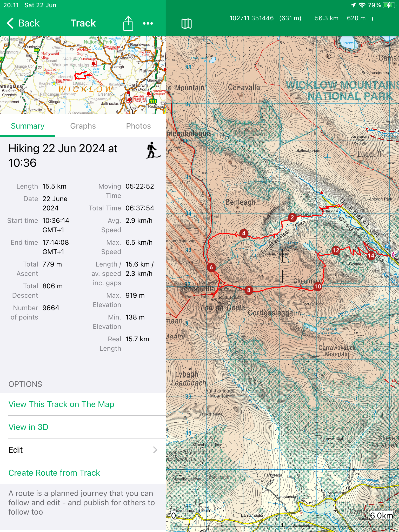This screenshot has width=399, height=532.
Task: Tap the share/export icon
Action: [x=128, y=23]
